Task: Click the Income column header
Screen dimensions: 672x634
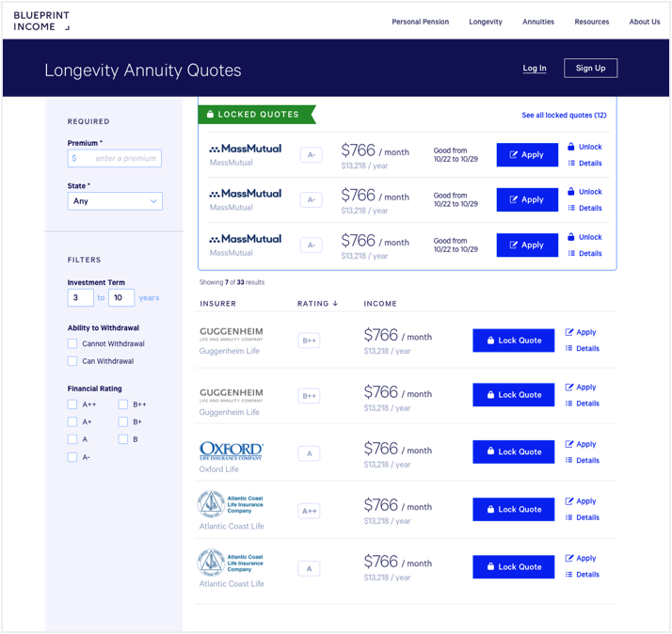Action: tap(380, 304)
